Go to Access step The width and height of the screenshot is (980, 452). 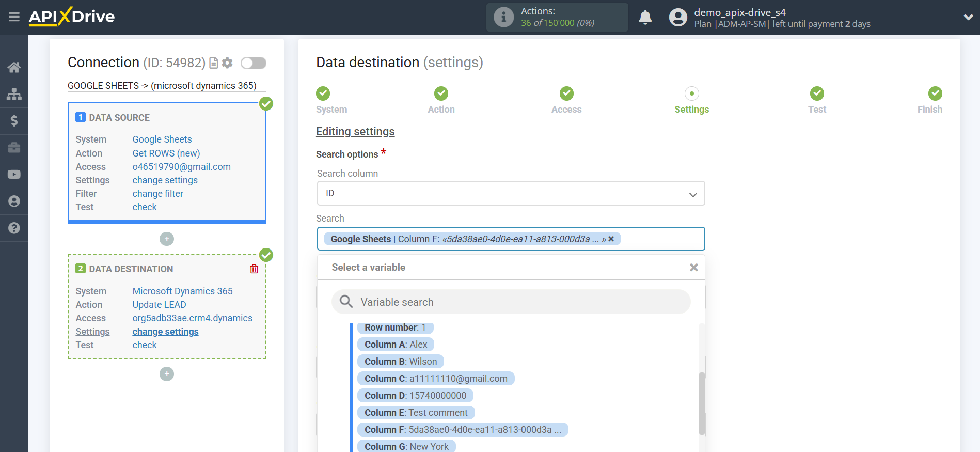(x=567, y=93)
